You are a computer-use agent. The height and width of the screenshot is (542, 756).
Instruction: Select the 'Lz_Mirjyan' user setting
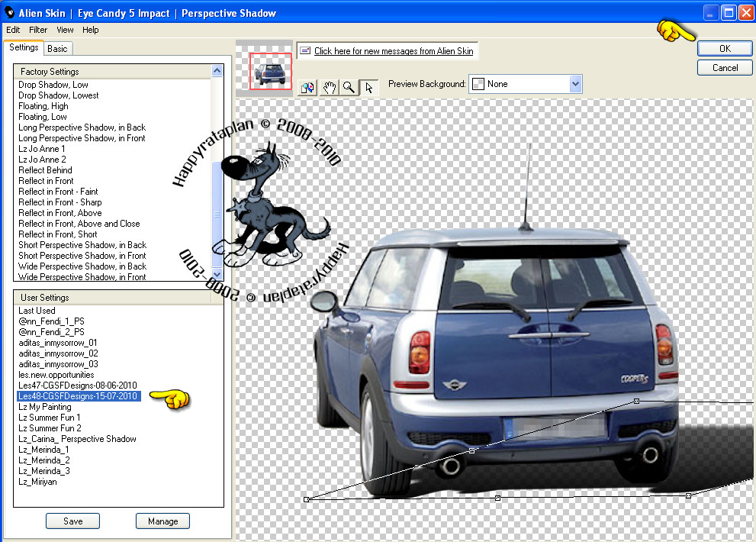point(37,482)
